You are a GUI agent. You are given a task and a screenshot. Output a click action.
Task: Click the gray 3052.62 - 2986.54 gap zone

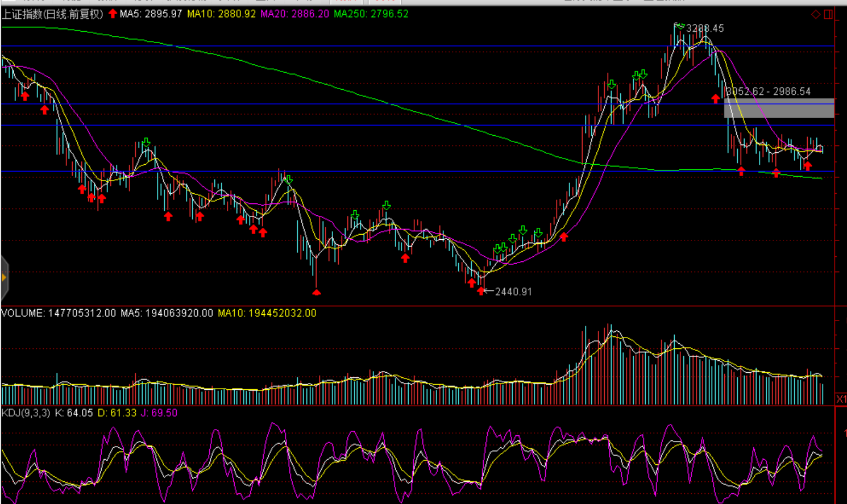(779, 108)
